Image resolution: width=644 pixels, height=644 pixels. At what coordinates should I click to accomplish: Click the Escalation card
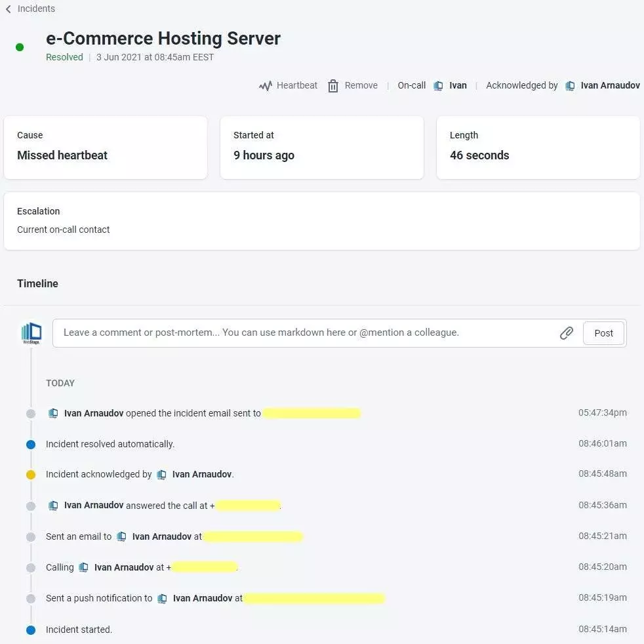point(321,220)
